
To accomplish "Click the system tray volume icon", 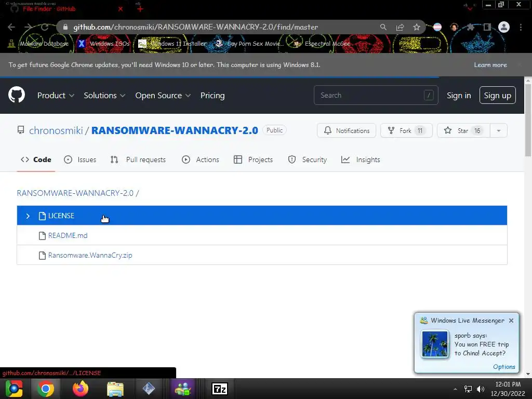I will [x=481, y=389].
